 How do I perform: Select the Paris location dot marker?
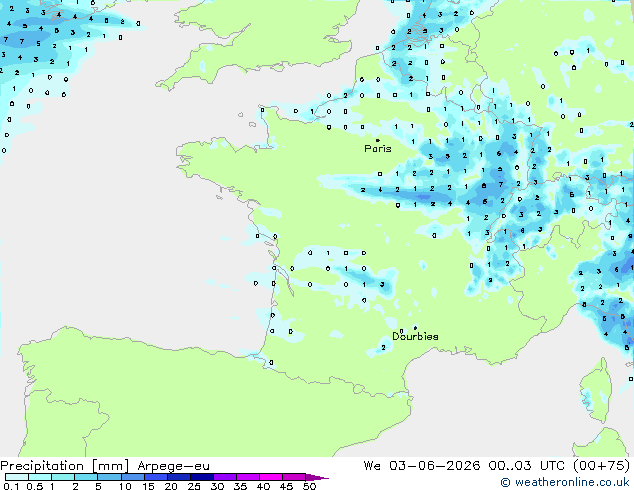click(378, 140)
